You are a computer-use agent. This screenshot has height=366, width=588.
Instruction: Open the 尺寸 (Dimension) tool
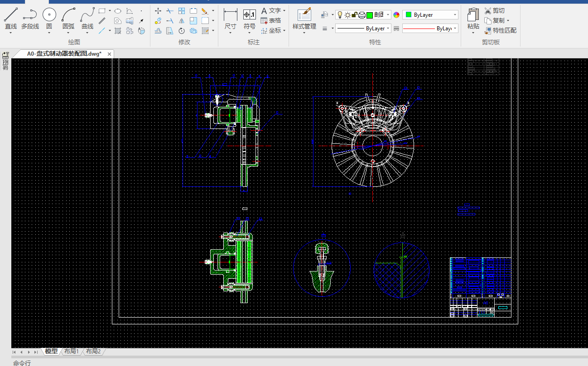[x=231, y=19]
